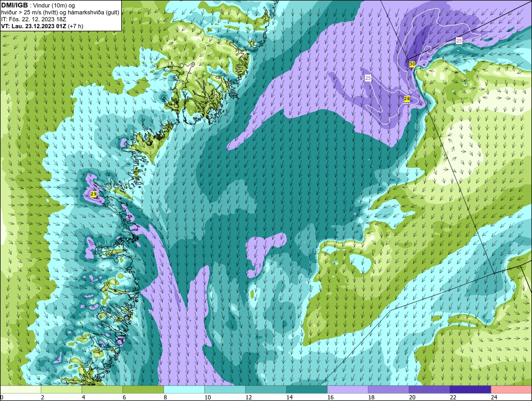Click the legend scale value 14
Viewport: 532px width, 401px height.
(x=289, y=397)
